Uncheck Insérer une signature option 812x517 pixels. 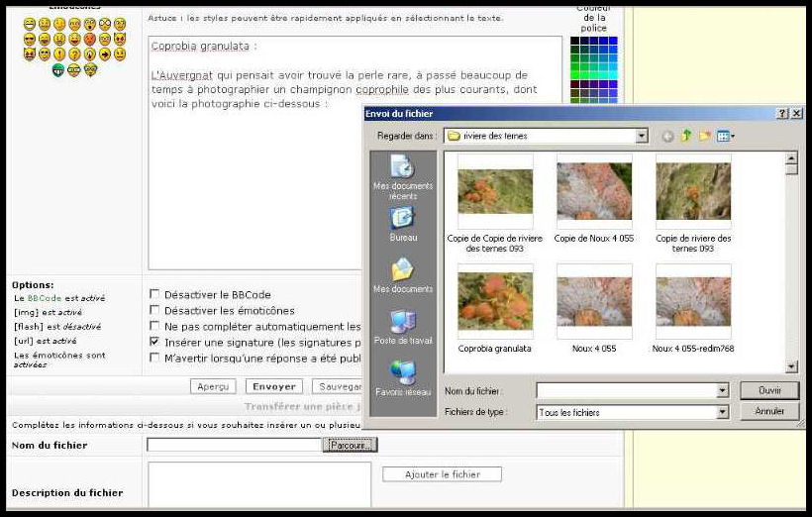click(154, 342)
